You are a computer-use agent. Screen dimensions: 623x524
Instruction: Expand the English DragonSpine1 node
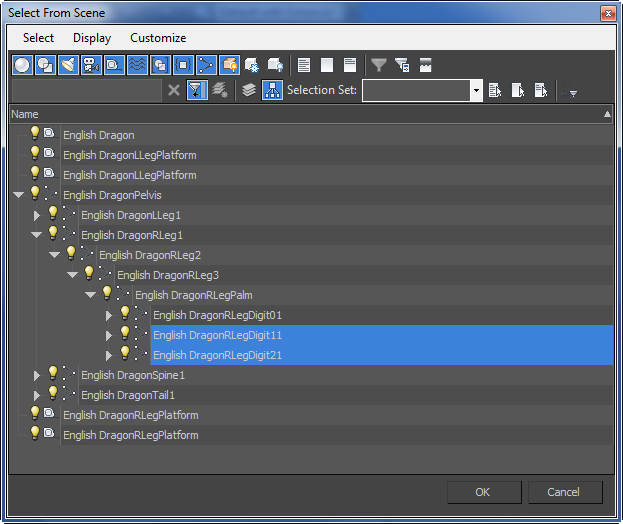pos(37,375)
